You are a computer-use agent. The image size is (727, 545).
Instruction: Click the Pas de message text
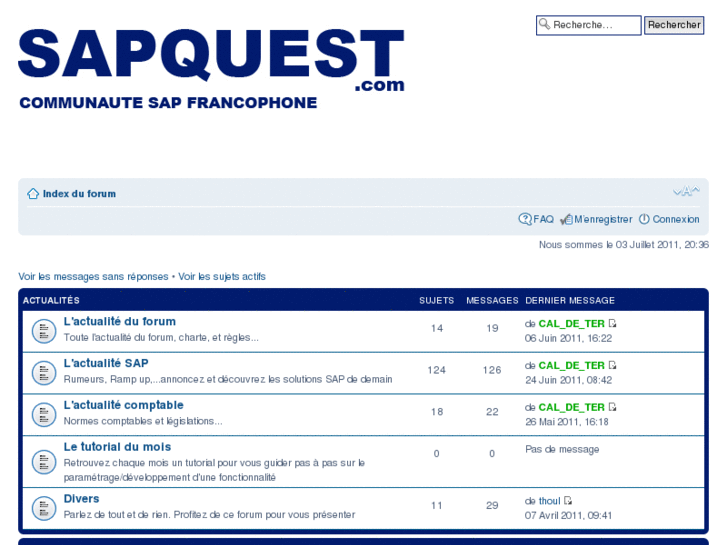[562, 449]
